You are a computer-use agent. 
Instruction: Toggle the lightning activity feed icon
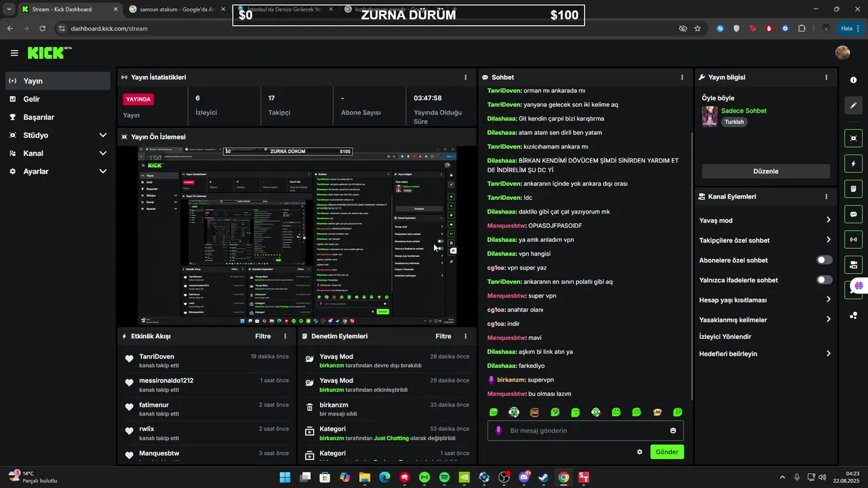point(853,163)
